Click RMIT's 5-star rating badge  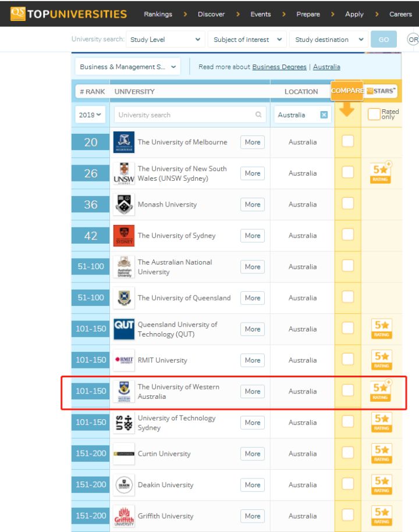[x=382, y=360]
